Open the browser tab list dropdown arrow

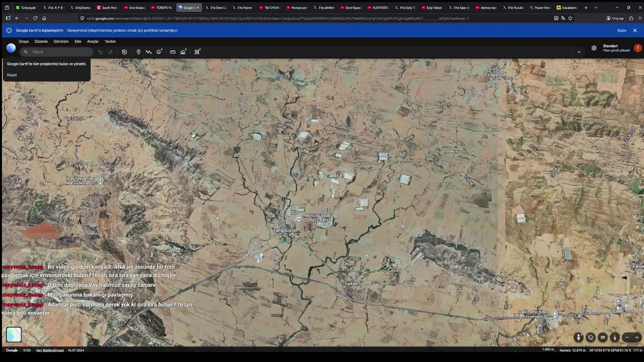[596, 8]
